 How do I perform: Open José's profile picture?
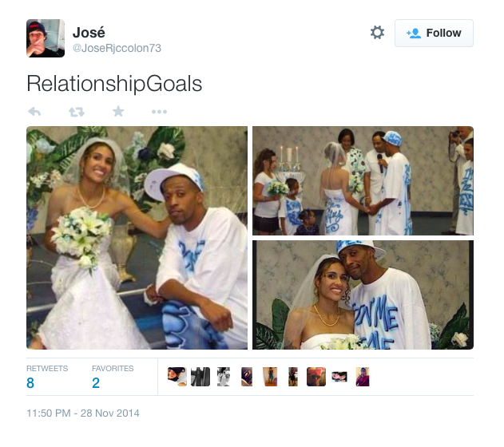[46, 38]
